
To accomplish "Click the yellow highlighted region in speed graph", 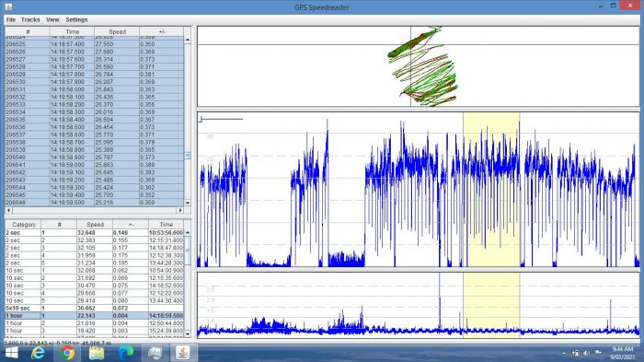I will pos(491,190).
